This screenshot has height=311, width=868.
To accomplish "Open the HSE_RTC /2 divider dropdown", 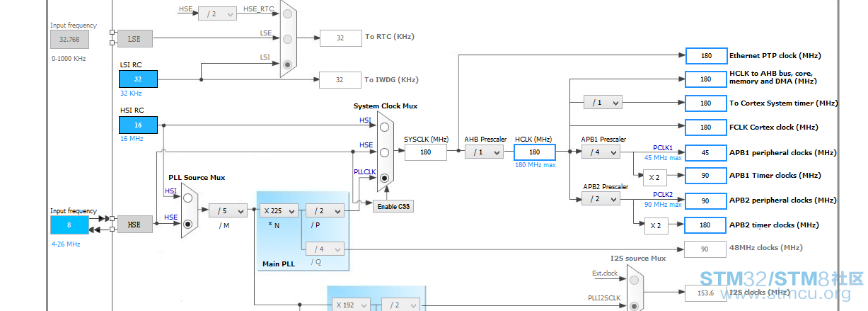I will pyautogui.click(x=216, y=13).
